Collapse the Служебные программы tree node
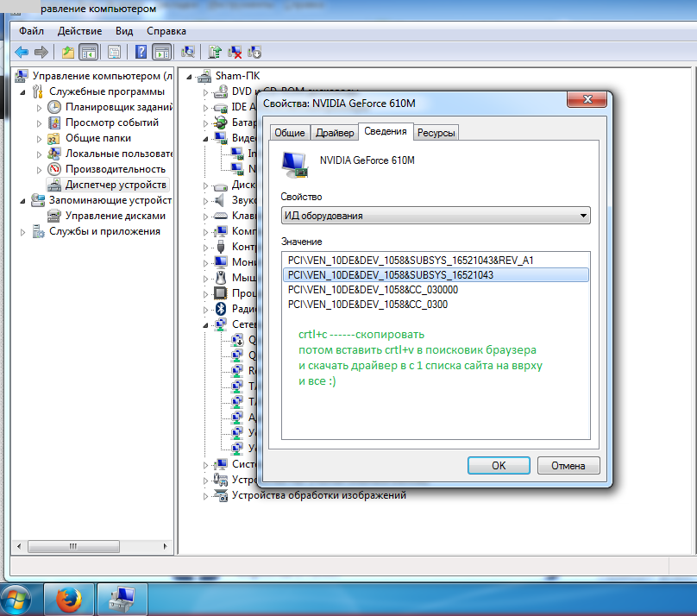This screenshot has height=616, width=697. tap(23, 91)
